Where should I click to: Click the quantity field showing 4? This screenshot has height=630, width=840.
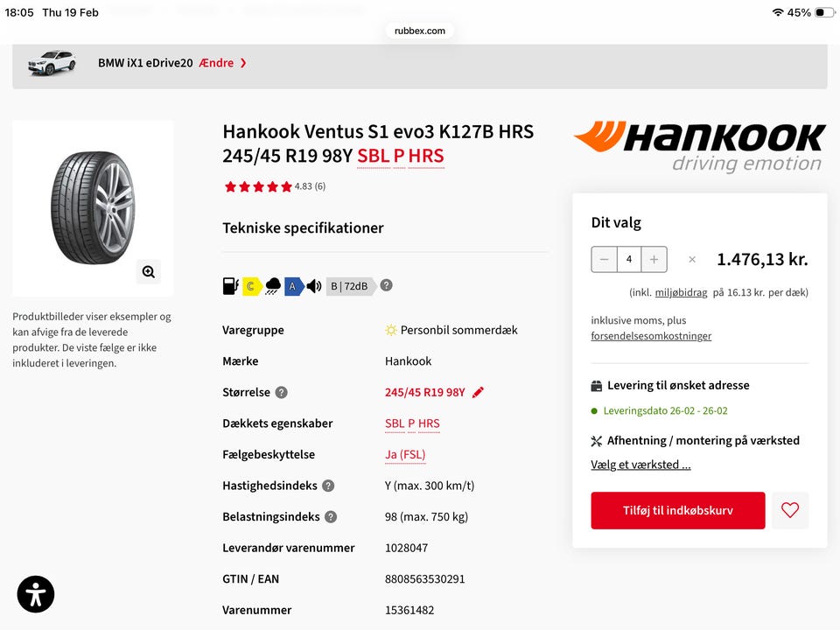629,259
